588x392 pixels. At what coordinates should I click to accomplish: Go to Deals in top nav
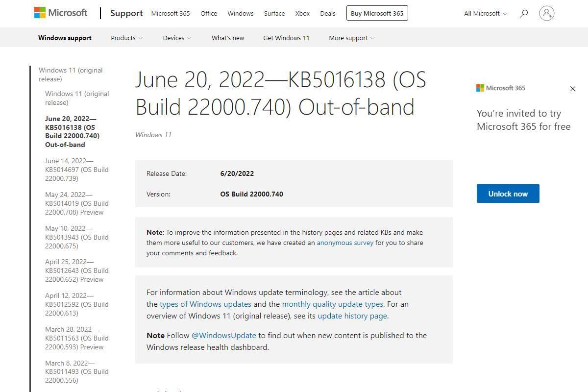coord(328,13)
